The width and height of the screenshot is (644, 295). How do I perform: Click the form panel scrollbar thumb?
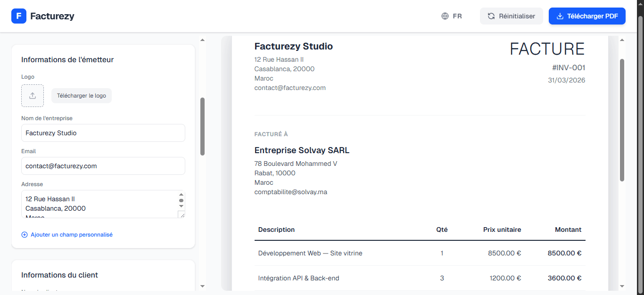click(x=203, y=126)
